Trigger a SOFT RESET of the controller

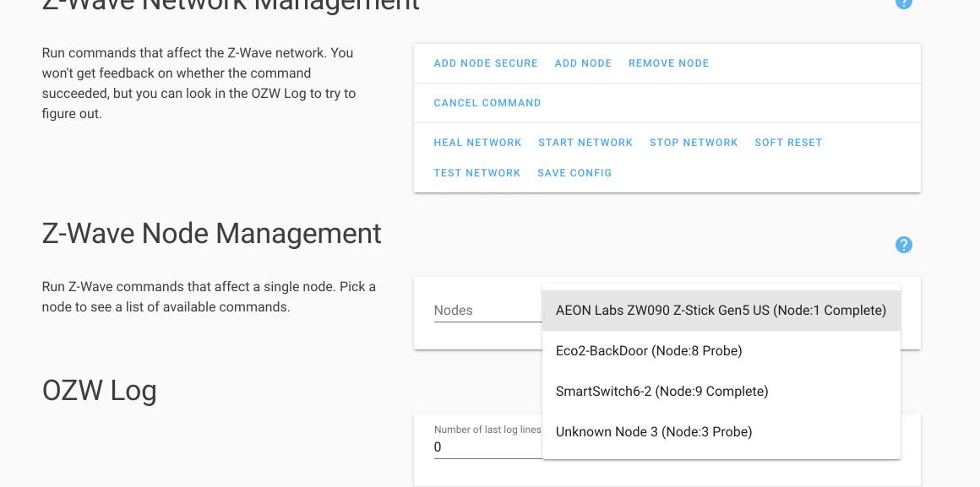(788, 143)
